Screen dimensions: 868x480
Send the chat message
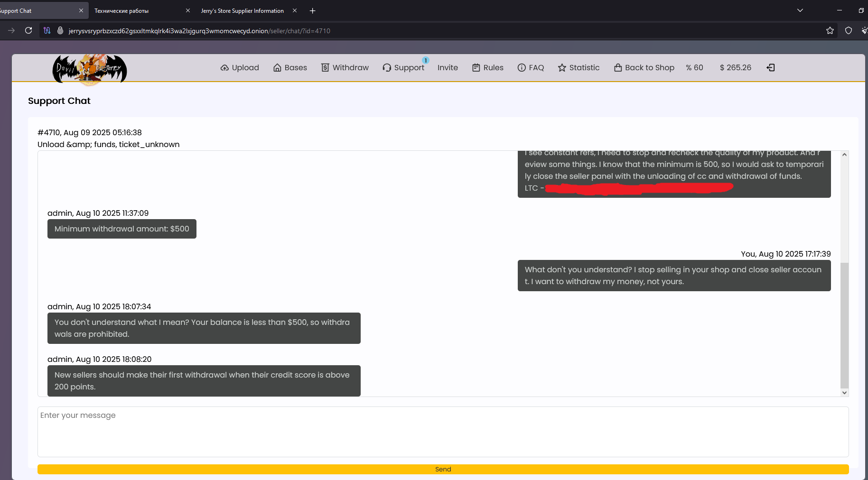[x=443, y=469]
